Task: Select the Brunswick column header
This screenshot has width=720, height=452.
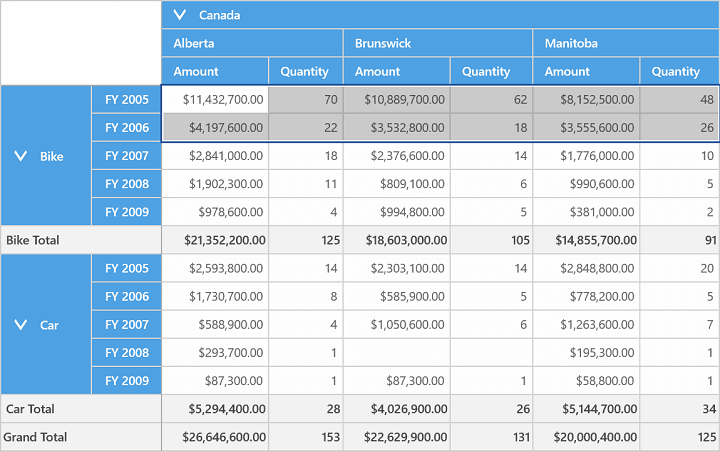Action: [438, 43]
